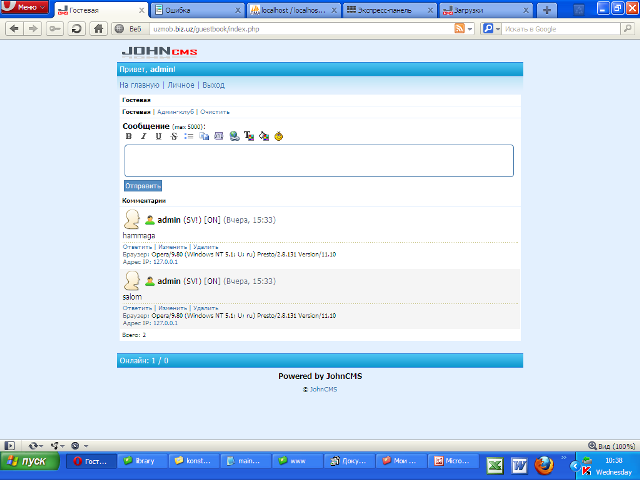
Task: Open the Opera Меню button
Action: [24, 7]
